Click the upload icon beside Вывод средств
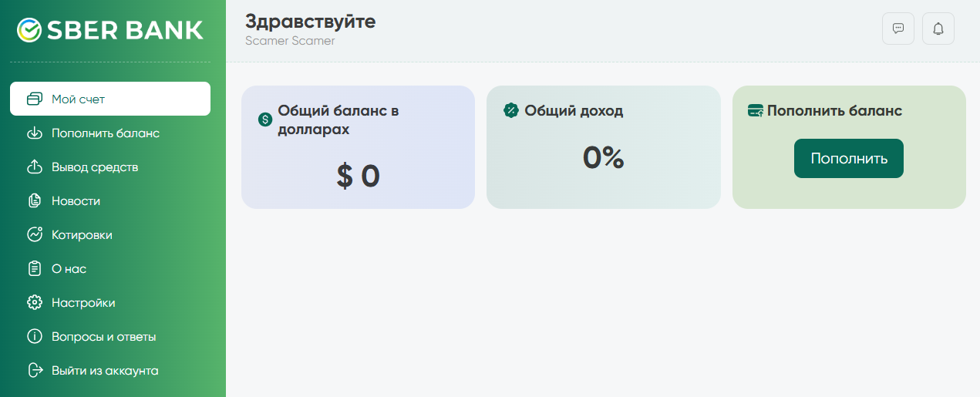Viewport: 980px width, 397px height. point(34,167)
